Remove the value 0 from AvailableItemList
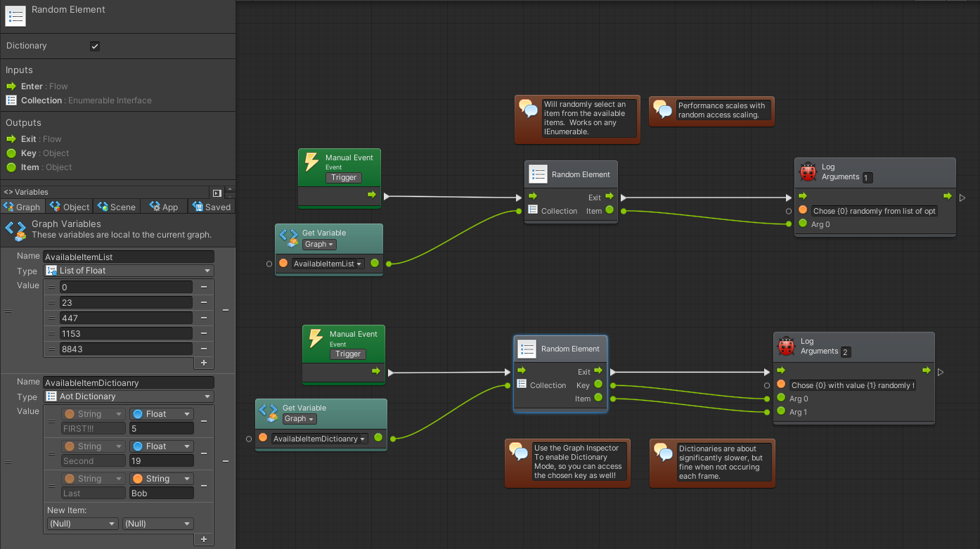Screen dimensions: 980x549 click(x=203, y=287)
